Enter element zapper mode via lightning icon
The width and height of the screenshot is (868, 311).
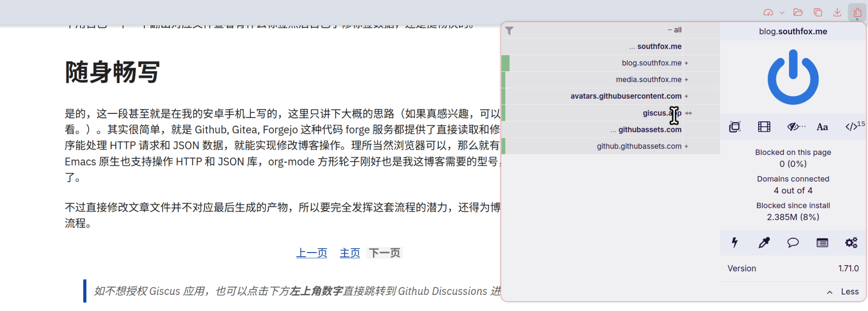[x=735, y=243]
